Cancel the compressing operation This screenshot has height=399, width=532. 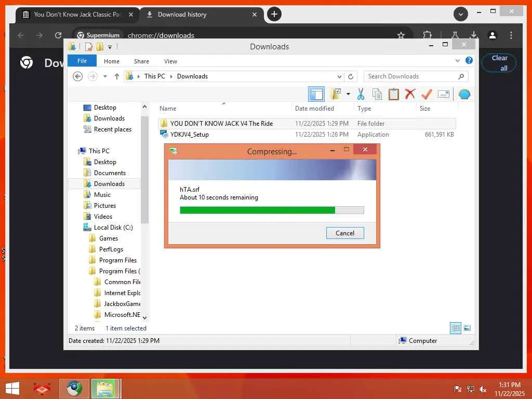[x=345, y=233]
